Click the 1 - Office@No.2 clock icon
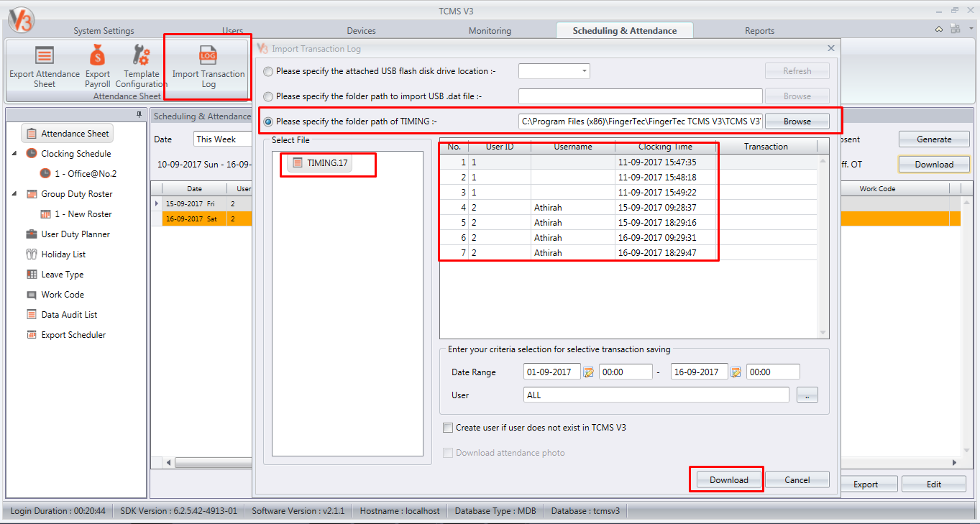This screenshot has width=980, height=524. 45,174
